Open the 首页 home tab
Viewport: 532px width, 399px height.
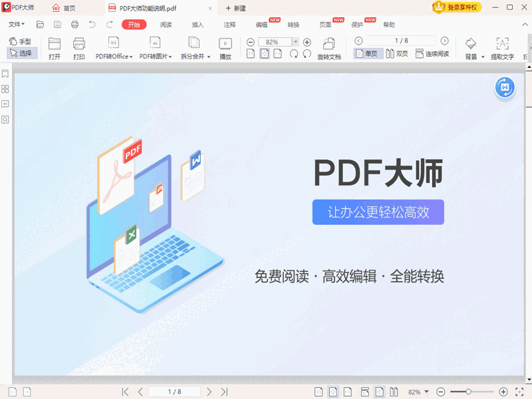coord(64,8)
